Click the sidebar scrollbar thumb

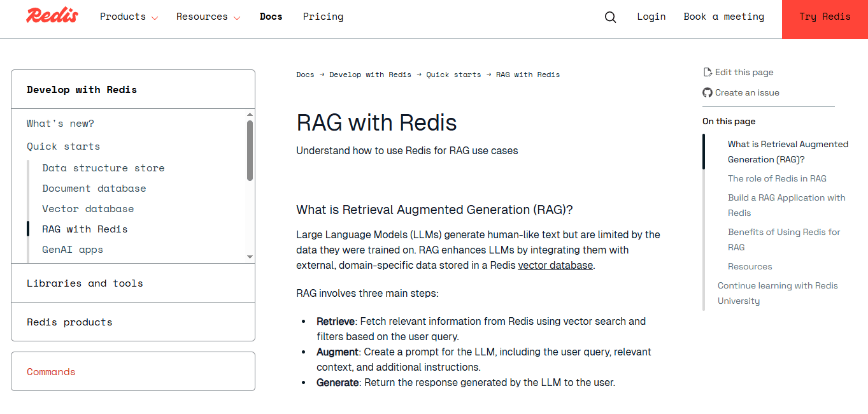click(250, 150)
